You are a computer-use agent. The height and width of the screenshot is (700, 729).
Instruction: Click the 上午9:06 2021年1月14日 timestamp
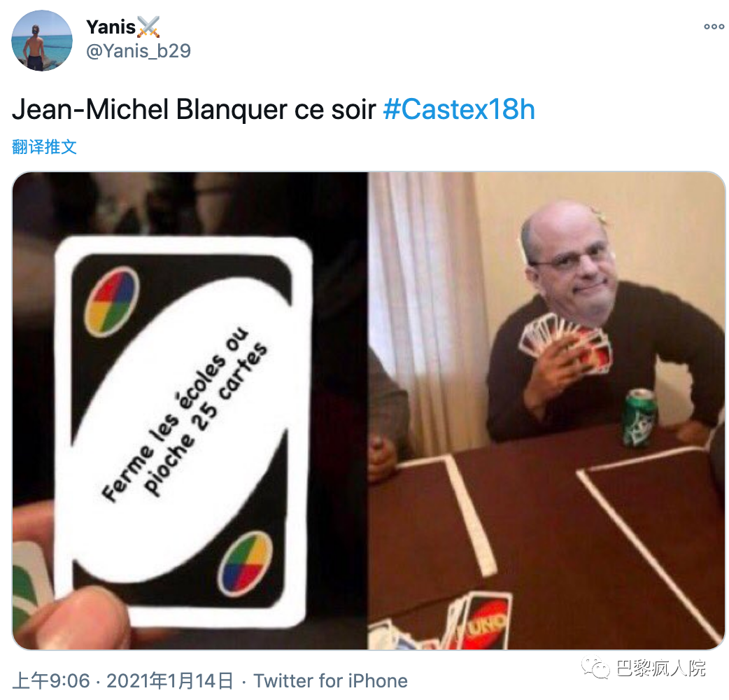tap(122, 681)
